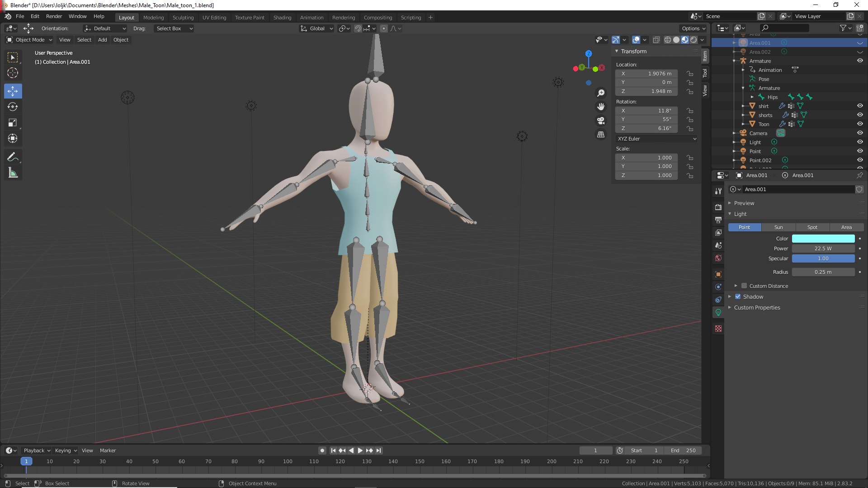This screenshot has height=488, width=868.
Task: Expand the Preview panel
Action: [744, 203]
